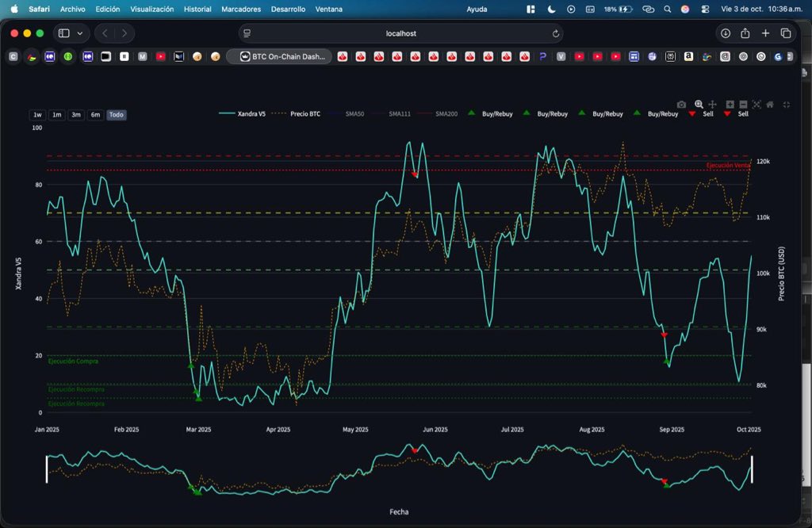This screenshot has height=528, width=812.
Task: Select the 1m range button
Action: pyautogui.click(x=57, y=115)
